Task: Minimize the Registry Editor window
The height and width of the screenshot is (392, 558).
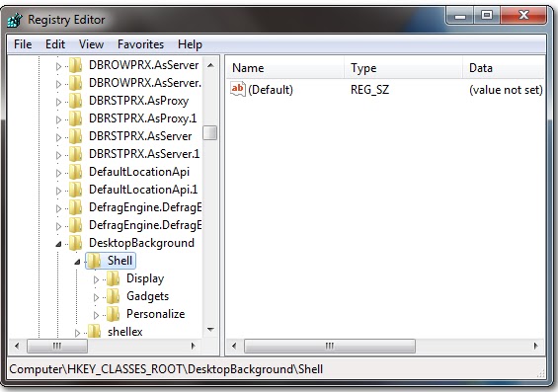Action: 460,16
